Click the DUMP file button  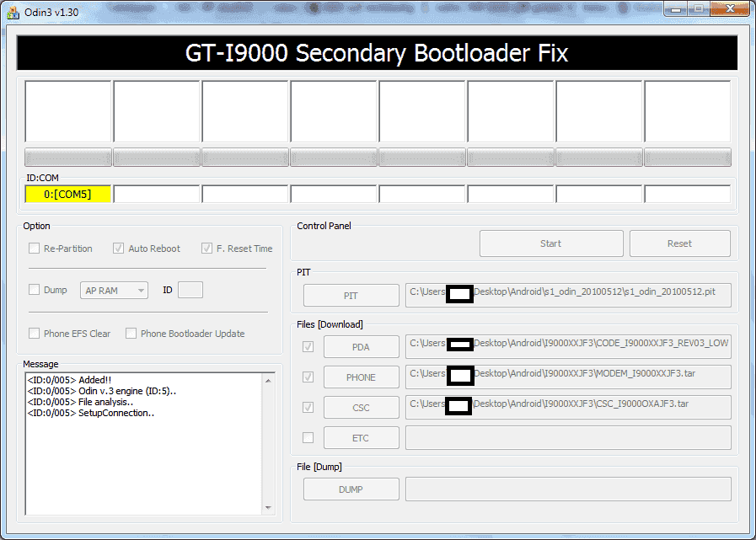pyautogui.click(x=351, y=489)
